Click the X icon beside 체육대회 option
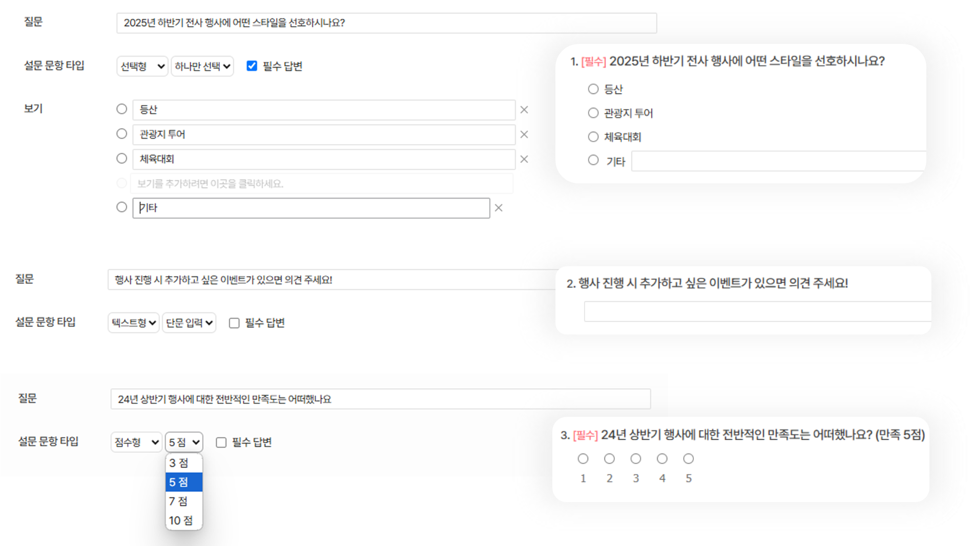 [524, 159]
